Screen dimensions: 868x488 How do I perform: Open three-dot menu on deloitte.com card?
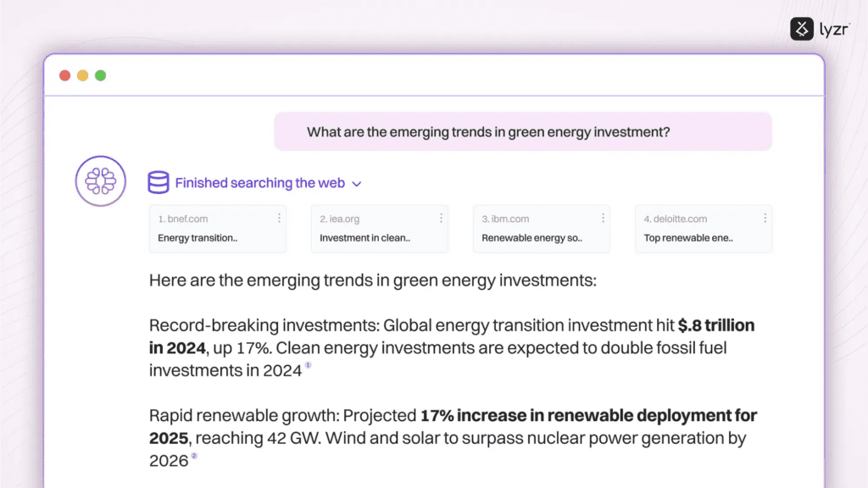click(x=765, y=219)
